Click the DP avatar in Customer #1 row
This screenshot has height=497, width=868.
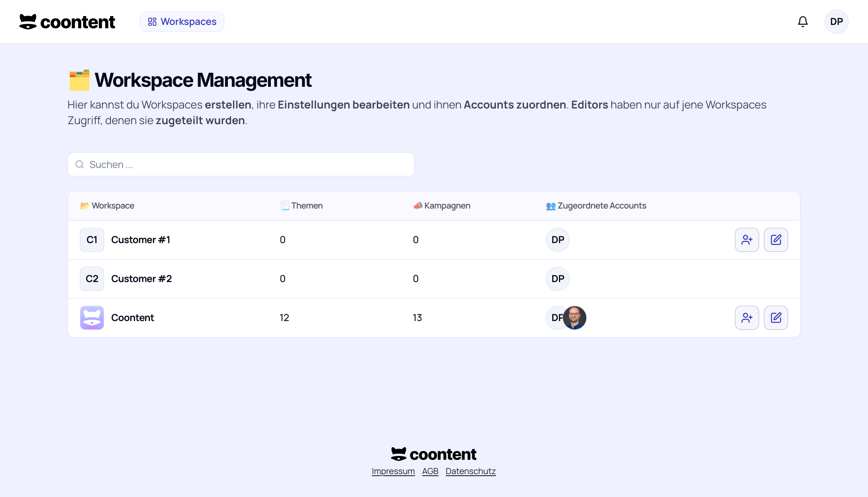click(x=558, y=240)
